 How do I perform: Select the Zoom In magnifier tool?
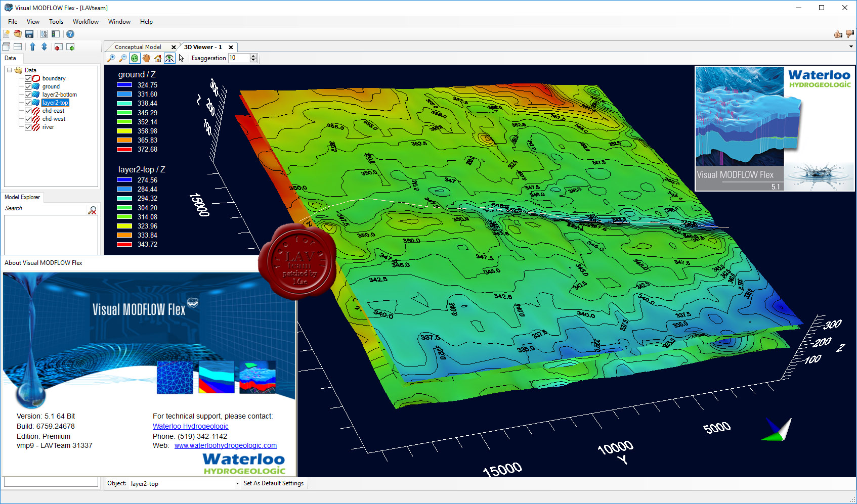tap(111, 58)
